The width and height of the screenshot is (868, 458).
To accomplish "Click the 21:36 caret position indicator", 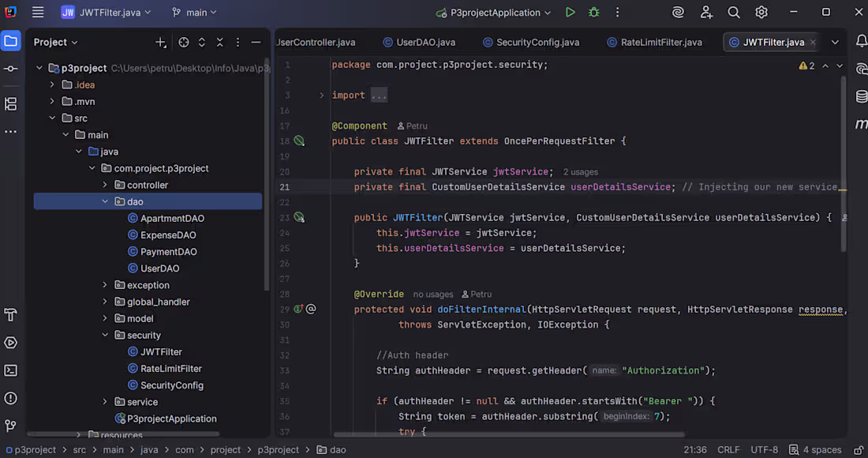I will click(x=694, y=449).
